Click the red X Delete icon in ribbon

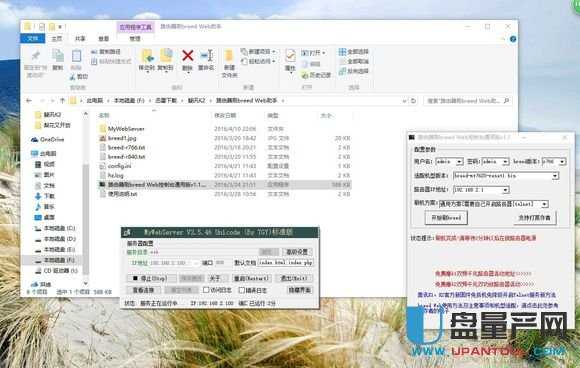(188, 56)
